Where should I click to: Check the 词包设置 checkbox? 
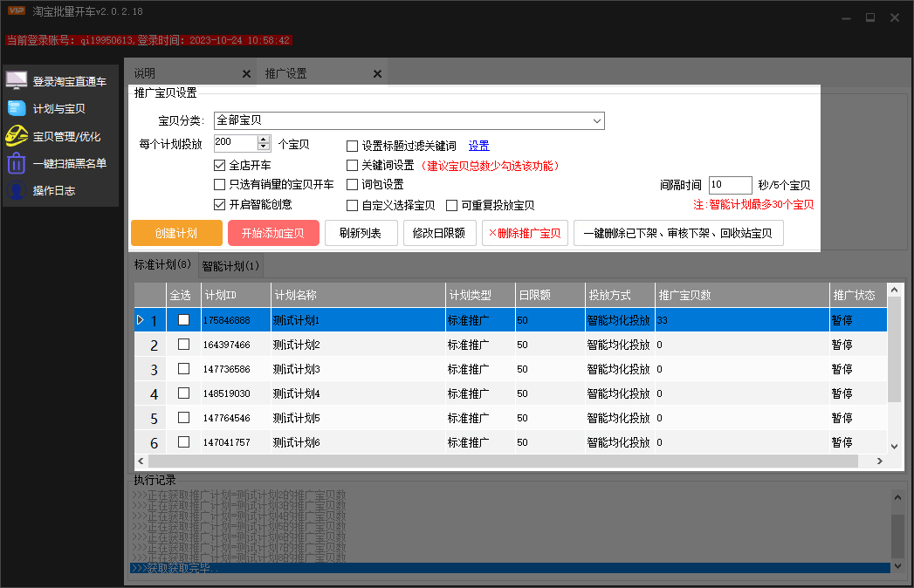point(352,184)
